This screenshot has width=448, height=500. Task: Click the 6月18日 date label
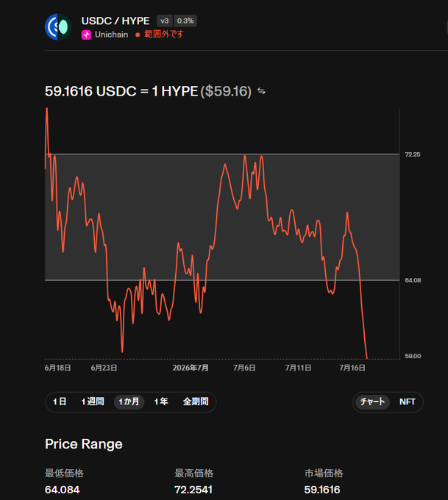(x=58, y=368)
